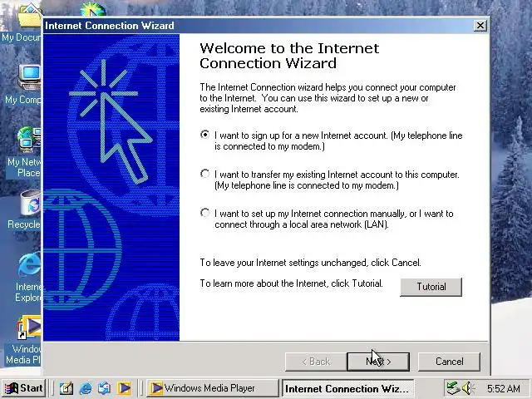The width and height of the screenshot is (532, 399).
Task: Switch to Windows Media Player taskbar button
Action: (213, 388)
